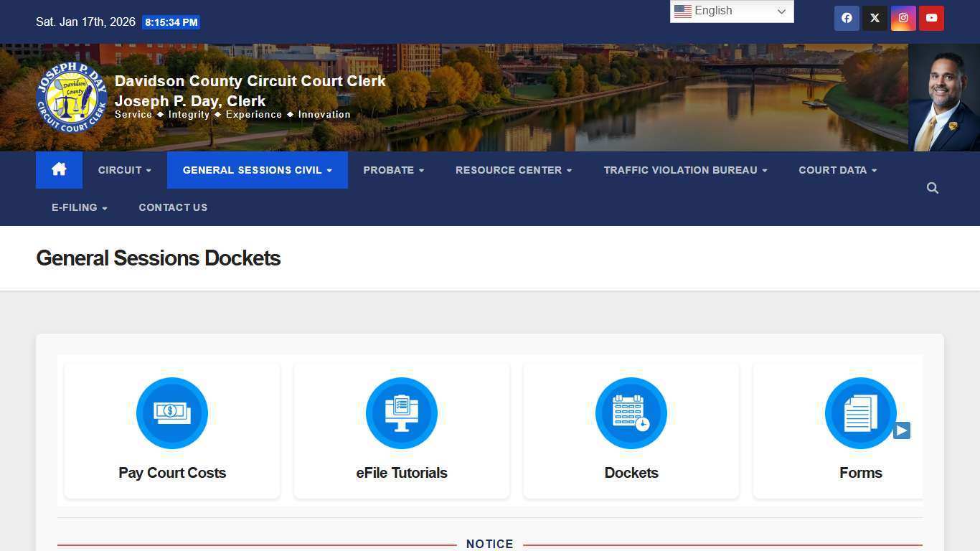Click the carousel next arrow beside Forms
This screenshot has height=551, width=980.
902,430
